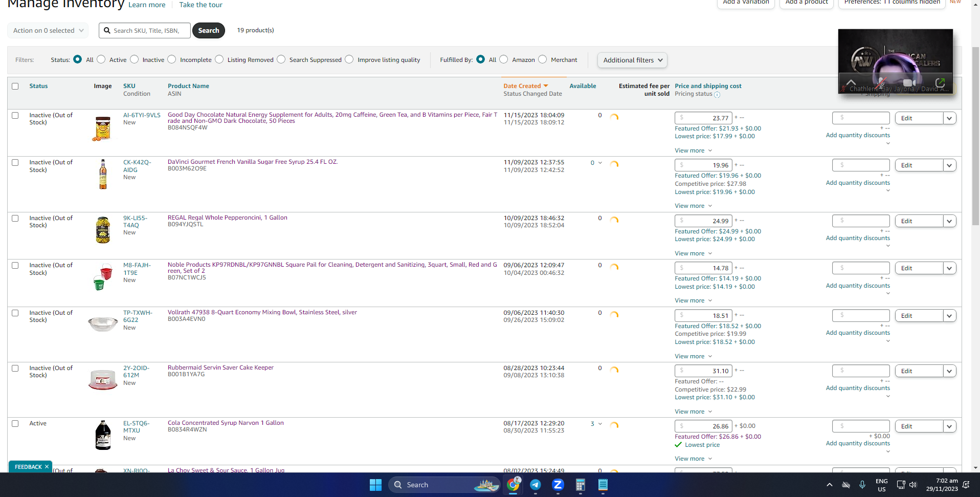Close the FEEDBACK tab with X
This screenshot has width=980, height=497.
click(47, 467)
